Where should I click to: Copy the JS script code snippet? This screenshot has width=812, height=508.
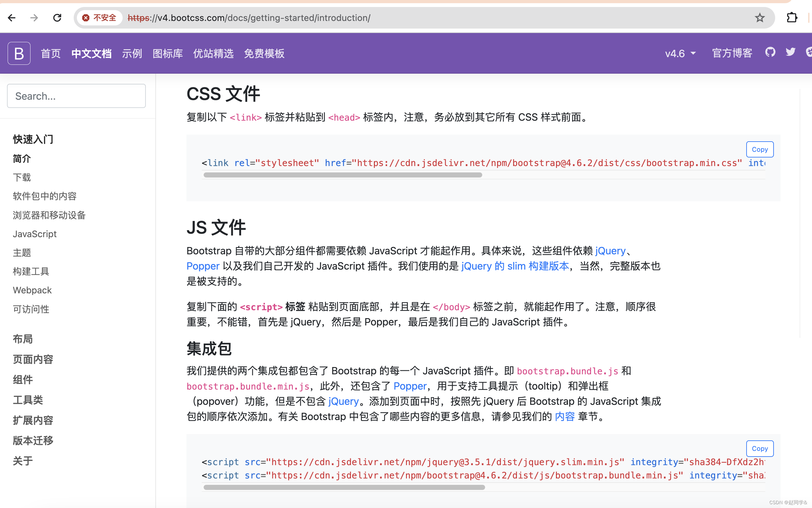coord(760,448)
